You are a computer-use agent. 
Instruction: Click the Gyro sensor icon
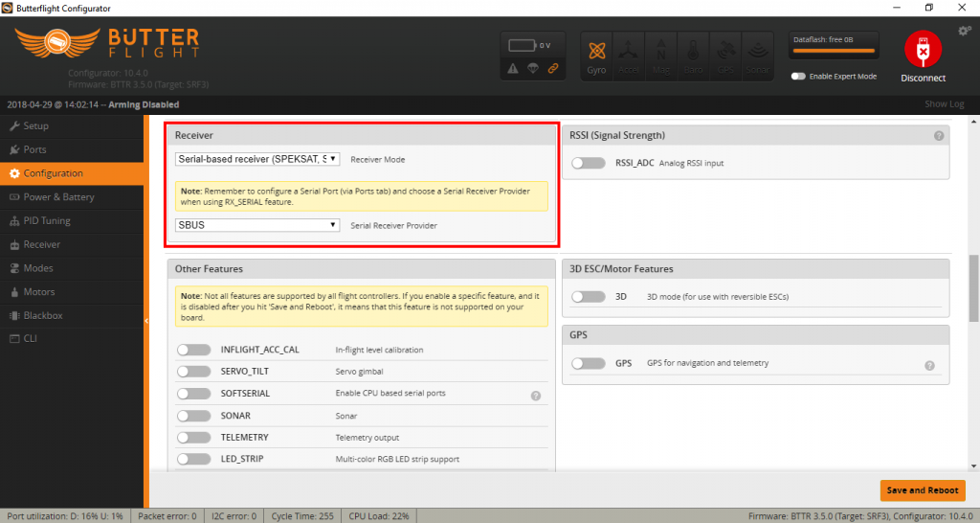coord(597,55)
